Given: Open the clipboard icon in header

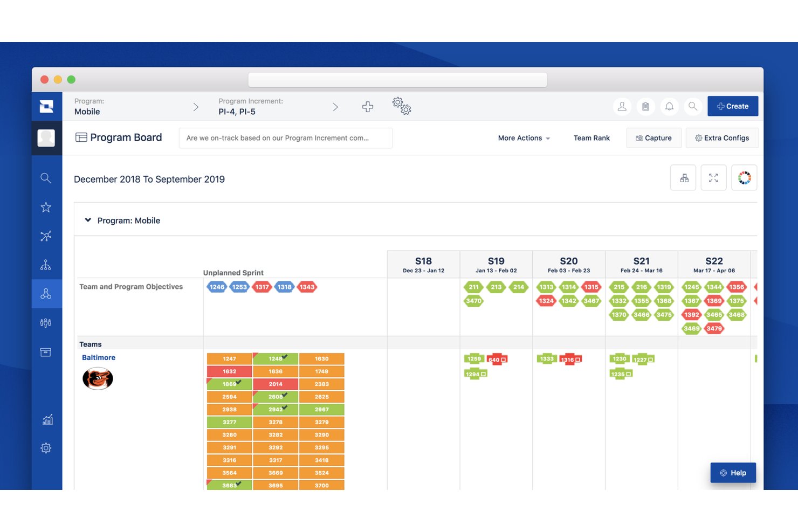Looking at the screenshot, I should [645, 107].
